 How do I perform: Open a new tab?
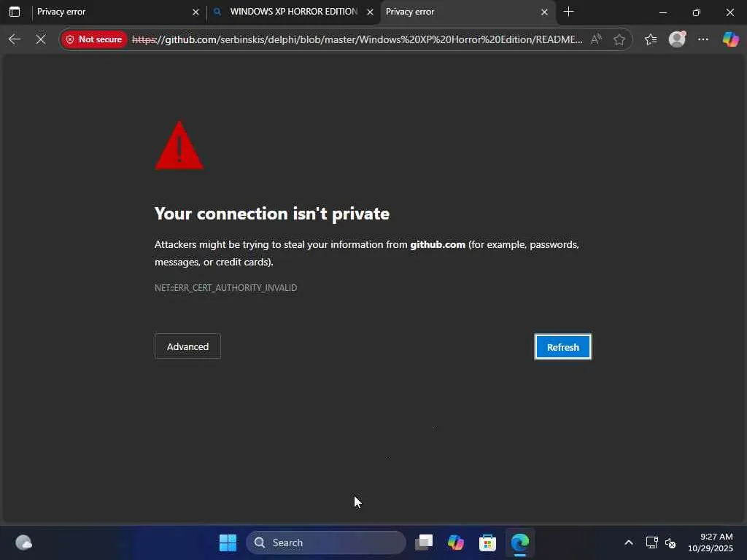[568, 12]
